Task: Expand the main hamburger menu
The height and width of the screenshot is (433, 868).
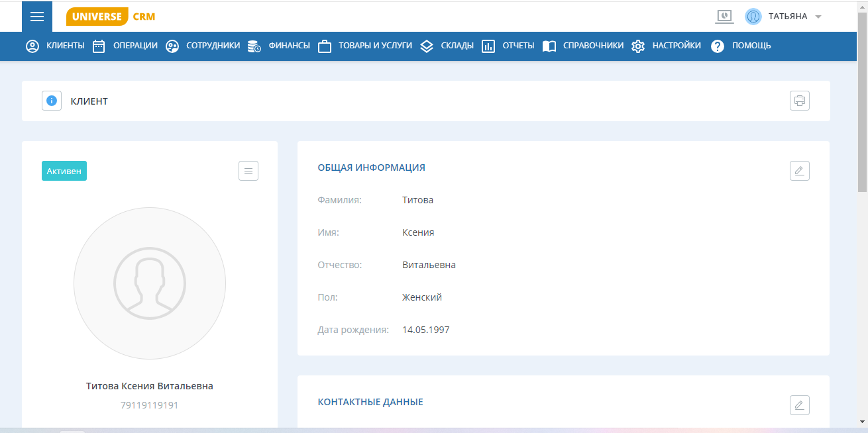Action: pos(36,17)
